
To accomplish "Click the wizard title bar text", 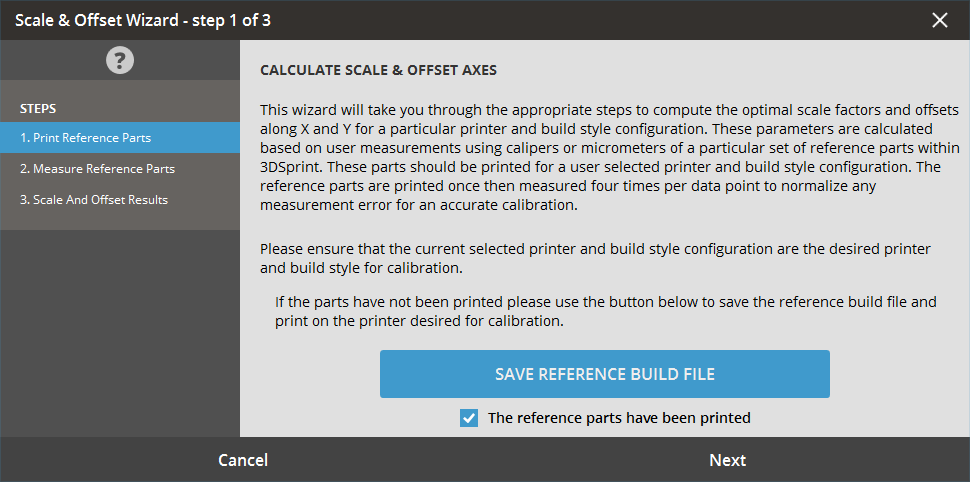I will [143, 20].
